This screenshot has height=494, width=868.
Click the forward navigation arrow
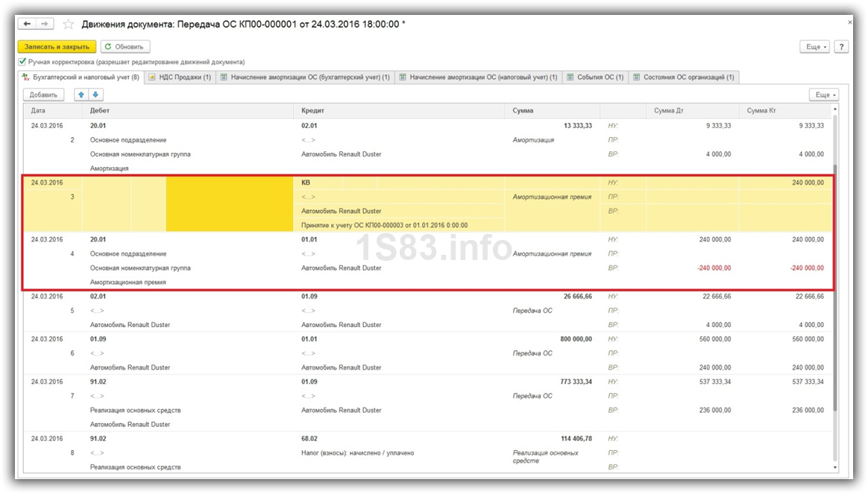(45, 24)
